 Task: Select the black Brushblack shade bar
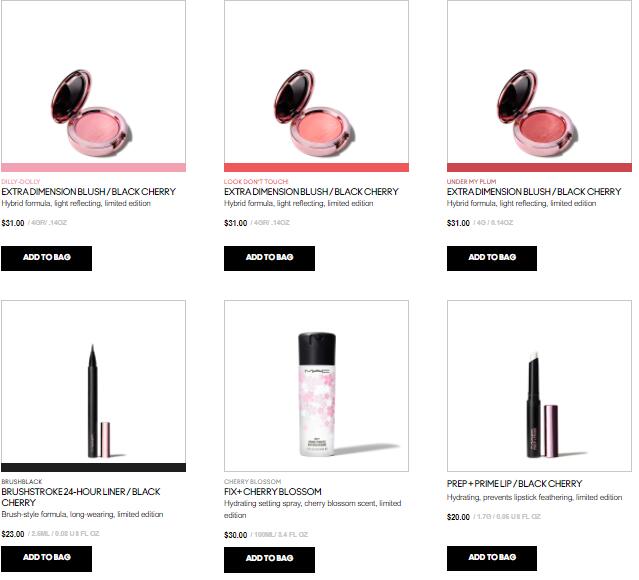click(93, 468)
